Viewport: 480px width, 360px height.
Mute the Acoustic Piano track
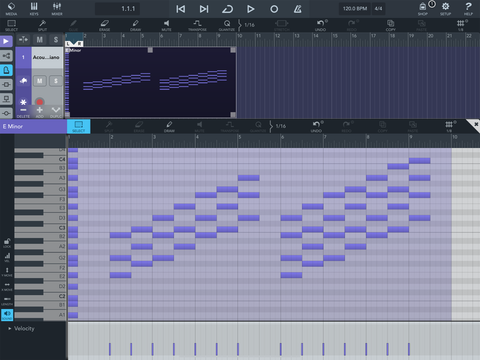40,81
